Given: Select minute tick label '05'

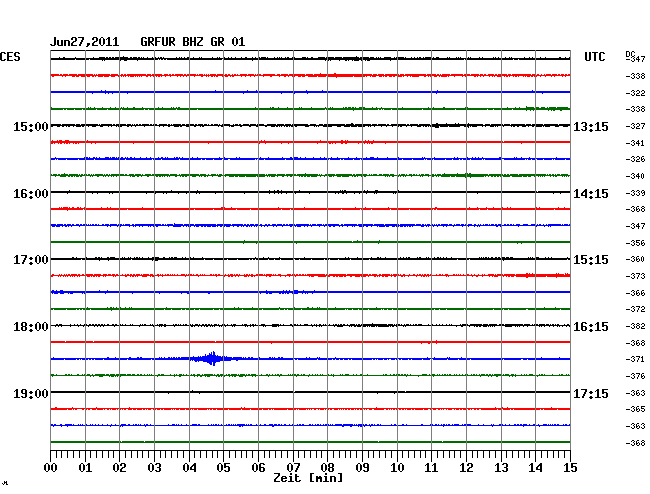Looking at the screenshot, I should 223,468.
